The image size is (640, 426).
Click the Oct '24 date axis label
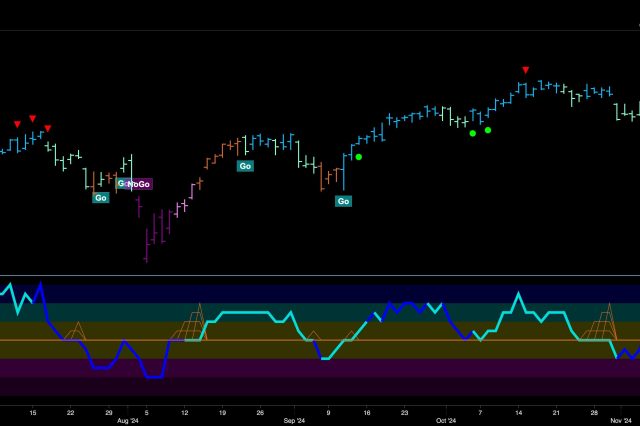coord(445,421)
